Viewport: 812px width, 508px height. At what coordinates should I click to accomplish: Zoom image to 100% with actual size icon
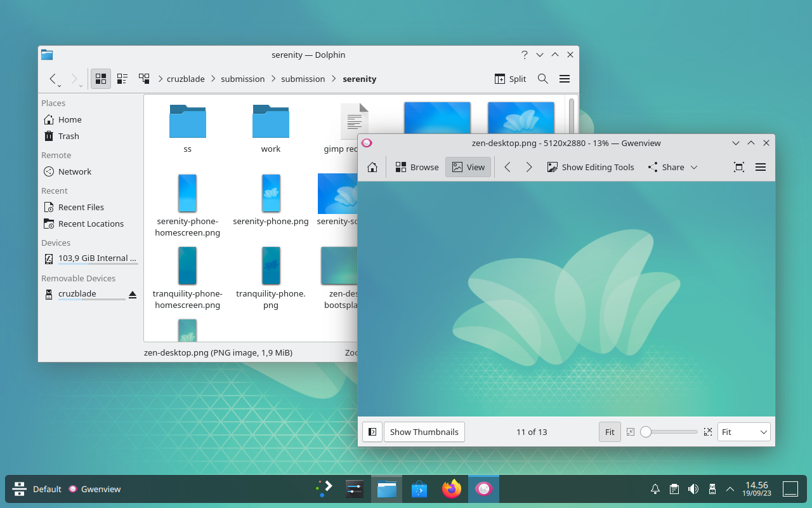[708, 432]
